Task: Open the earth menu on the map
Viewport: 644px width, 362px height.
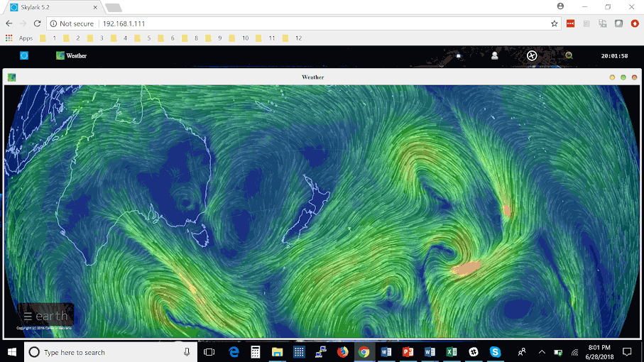Action: pos(45,316)
